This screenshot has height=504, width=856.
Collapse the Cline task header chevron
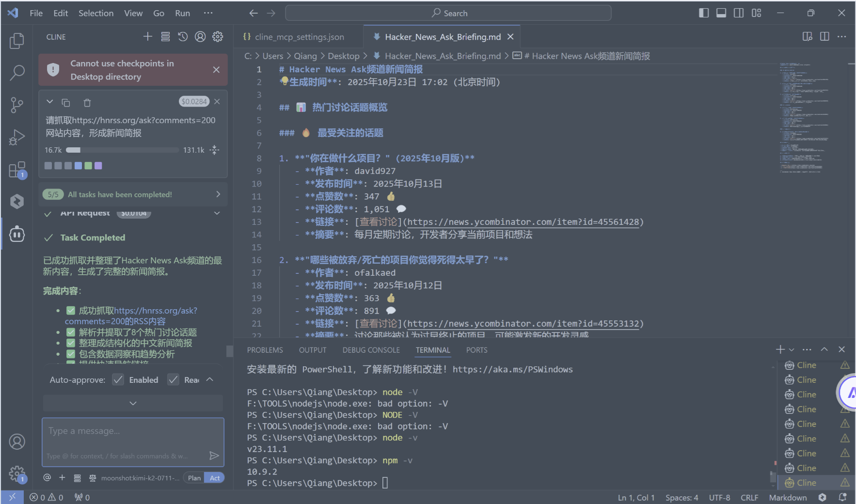(x=49, y=102)
